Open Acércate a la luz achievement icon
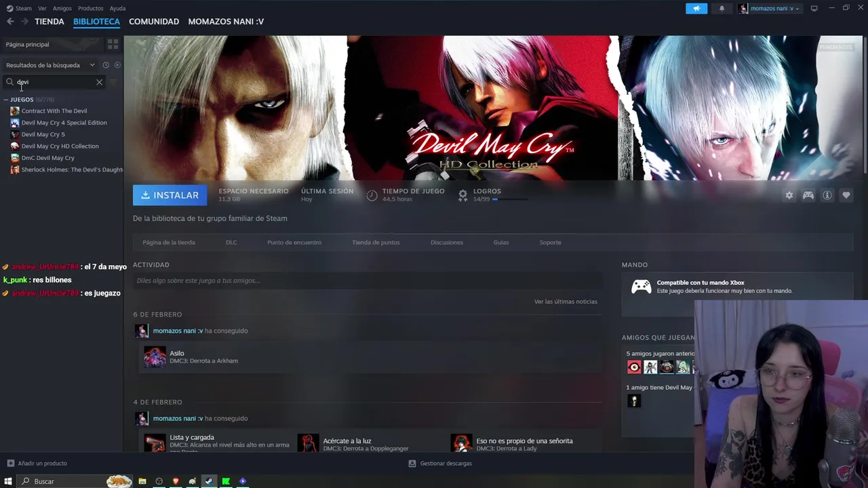Image resolution: width=868 pixels, height=488 pixels. coord(308,443)
